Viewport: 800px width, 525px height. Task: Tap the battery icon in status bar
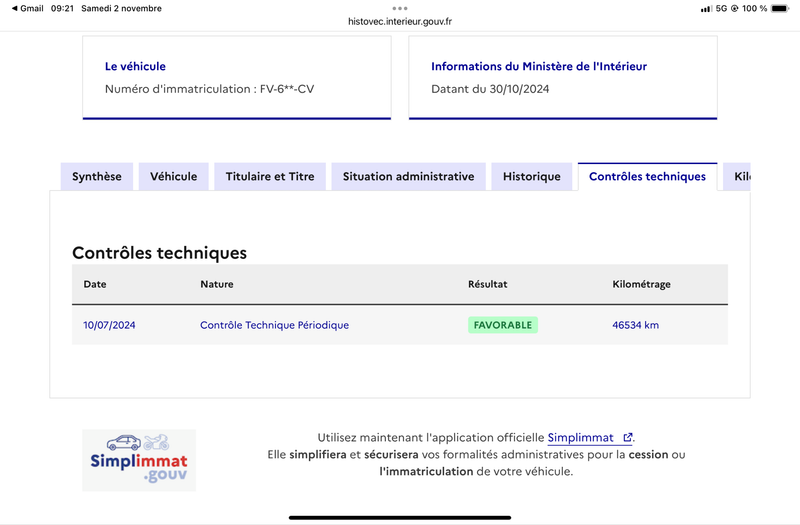(x=780, y=8)
